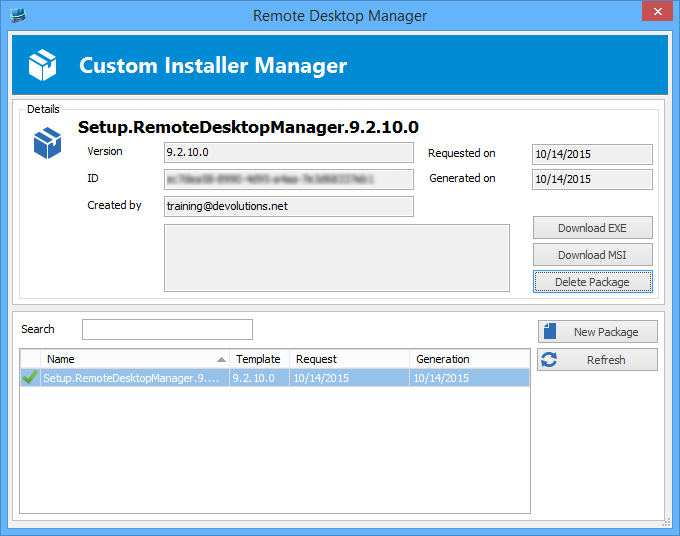Click the green checkmark status icon
Screen dimensions: 680x536
point(30,378)
